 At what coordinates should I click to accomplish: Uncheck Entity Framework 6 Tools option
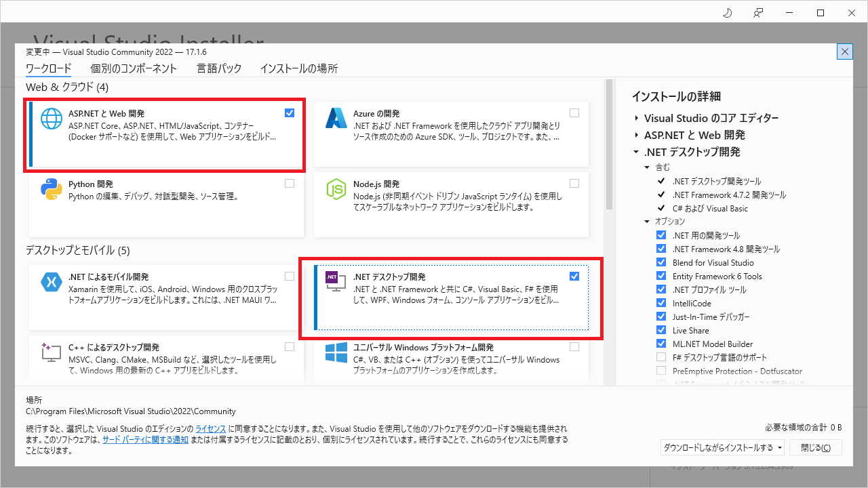click(661, 276)
